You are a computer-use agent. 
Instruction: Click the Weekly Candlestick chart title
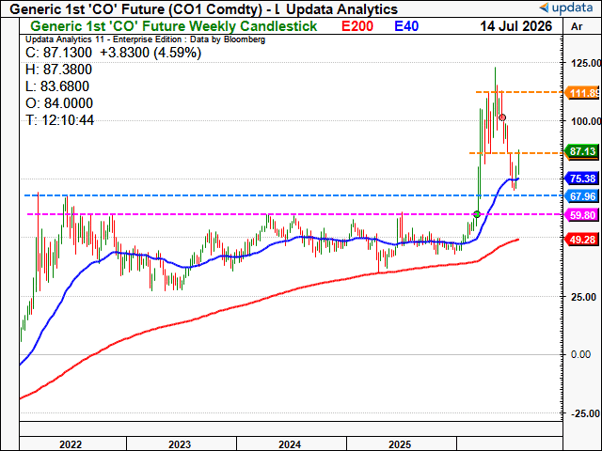[x=174, y=26]
